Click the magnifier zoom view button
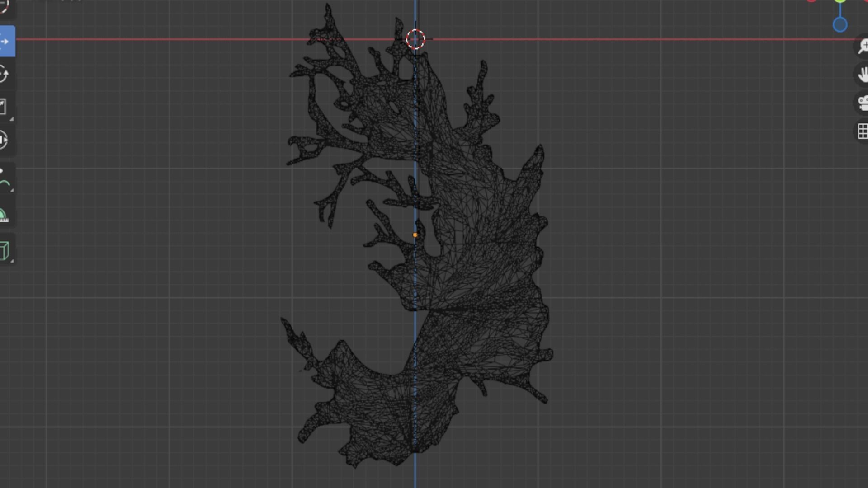This screenshot has width=868, height=488. coord(863,46)
